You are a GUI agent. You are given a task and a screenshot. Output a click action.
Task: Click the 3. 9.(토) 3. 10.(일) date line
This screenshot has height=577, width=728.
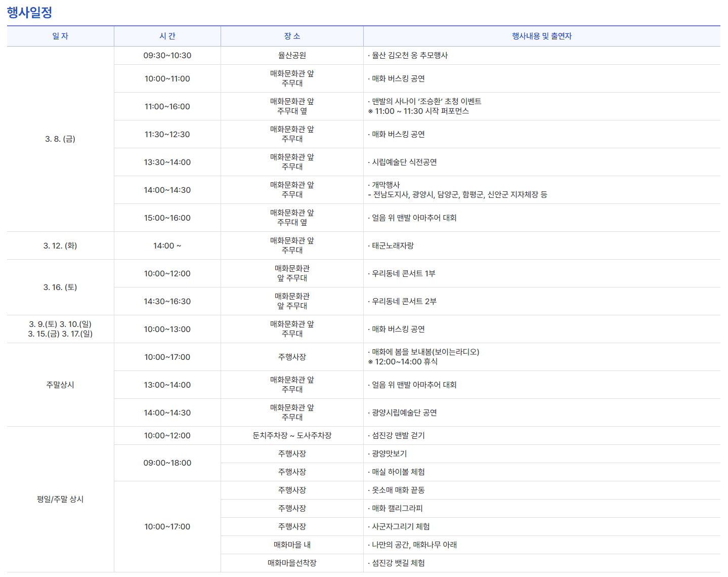point(60,324)
